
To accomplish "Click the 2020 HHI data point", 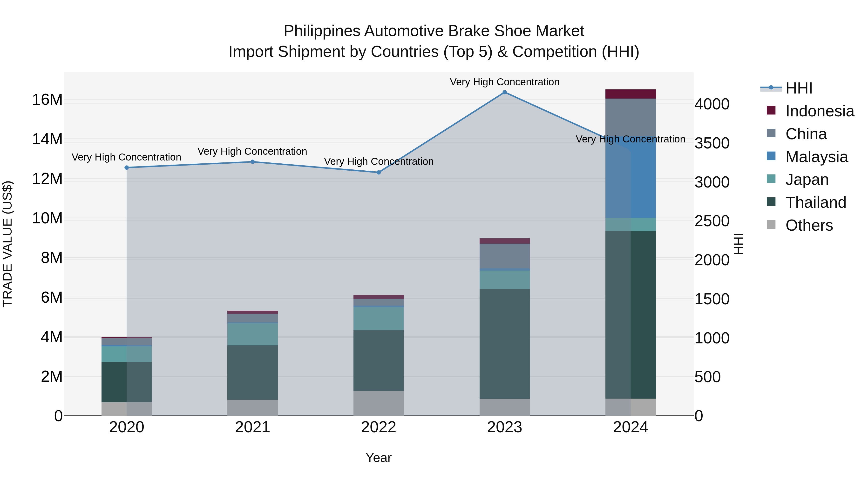I will [127, 168].
